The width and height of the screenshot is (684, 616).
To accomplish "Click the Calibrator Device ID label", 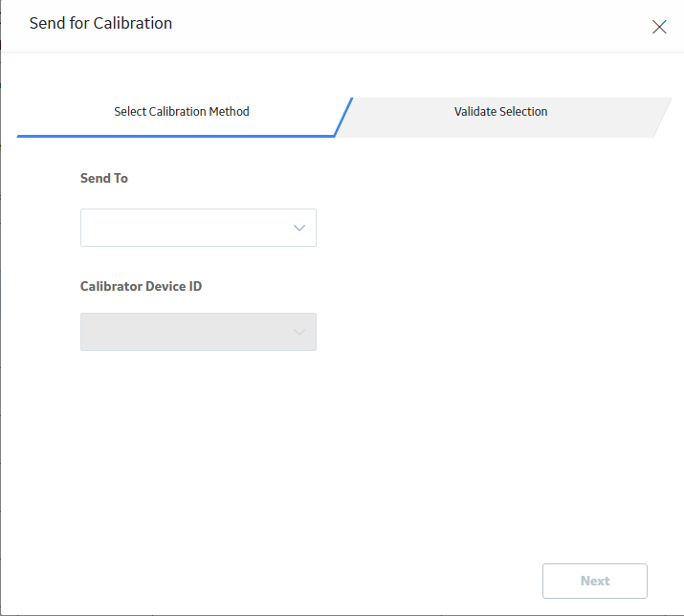I will [141, 286].
